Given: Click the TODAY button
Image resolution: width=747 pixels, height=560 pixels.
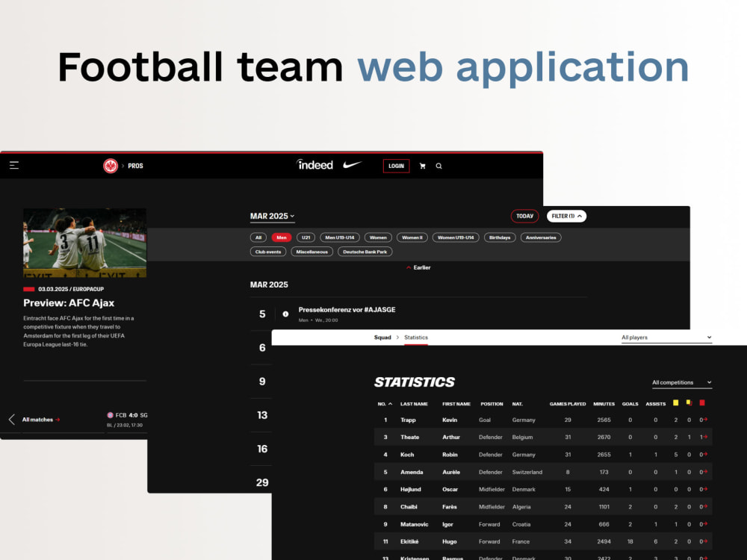Looking at the screenshot, I should (x=524, y=217).
